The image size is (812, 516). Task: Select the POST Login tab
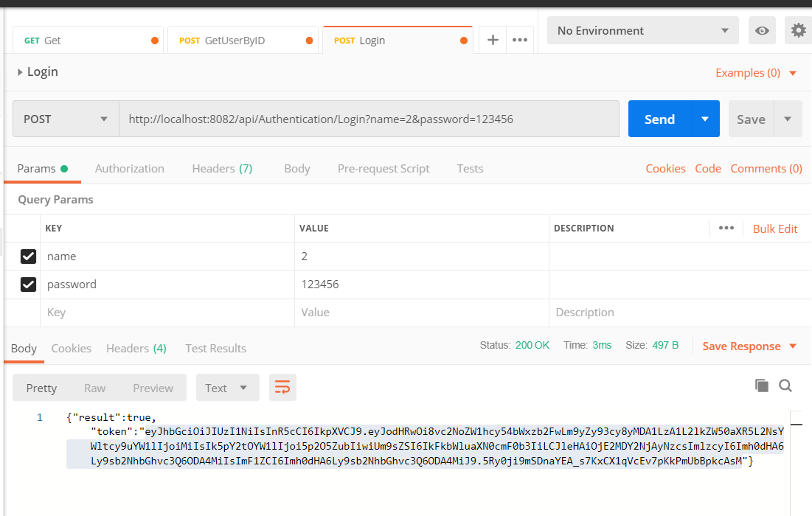[398, 41]
